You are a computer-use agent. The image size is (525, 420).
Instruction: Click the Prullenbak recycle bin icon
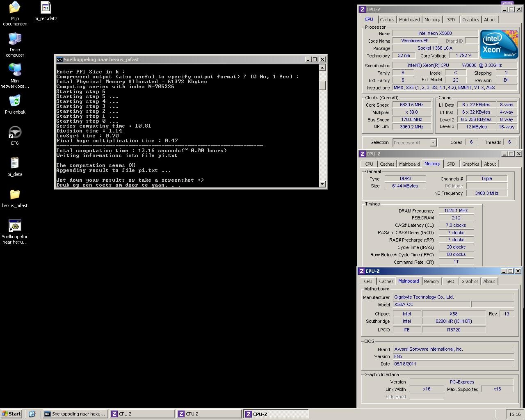click(x=15, y=101)
